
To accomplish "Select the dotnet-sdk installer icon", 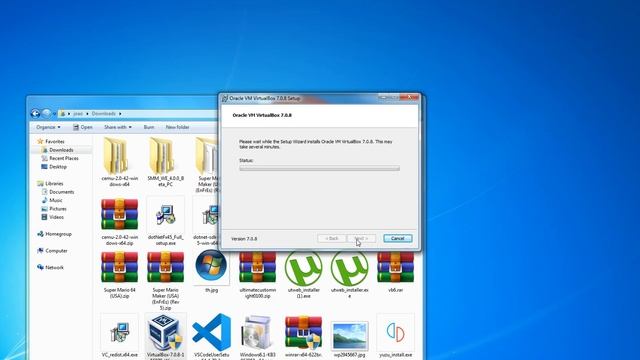I will [x=211, y=214].
